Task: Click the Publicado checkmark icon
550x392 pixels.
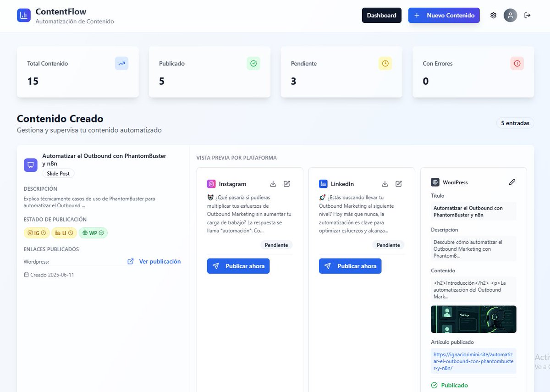Action: [x=253, y=63]
